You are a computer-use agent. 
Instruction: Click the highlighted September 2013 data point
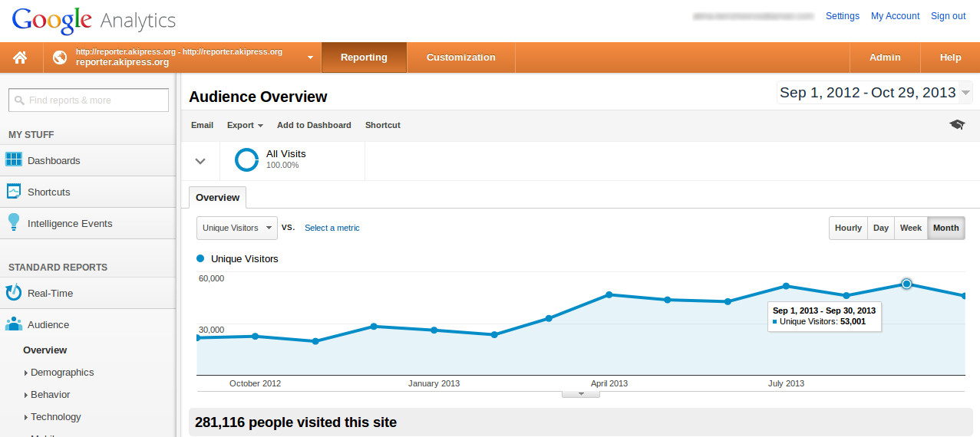(906, 284)
